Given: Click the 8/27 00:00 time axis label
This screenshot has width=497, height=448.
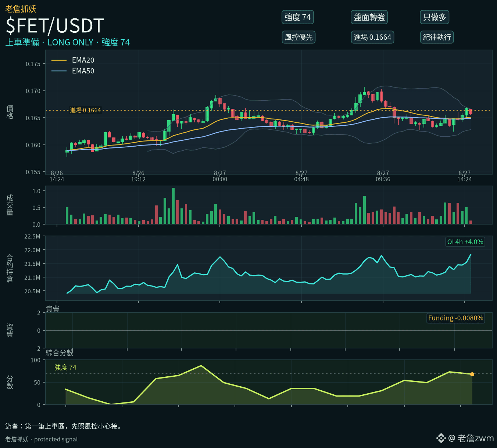Looking at the screenshot, I should click(220, 176).
